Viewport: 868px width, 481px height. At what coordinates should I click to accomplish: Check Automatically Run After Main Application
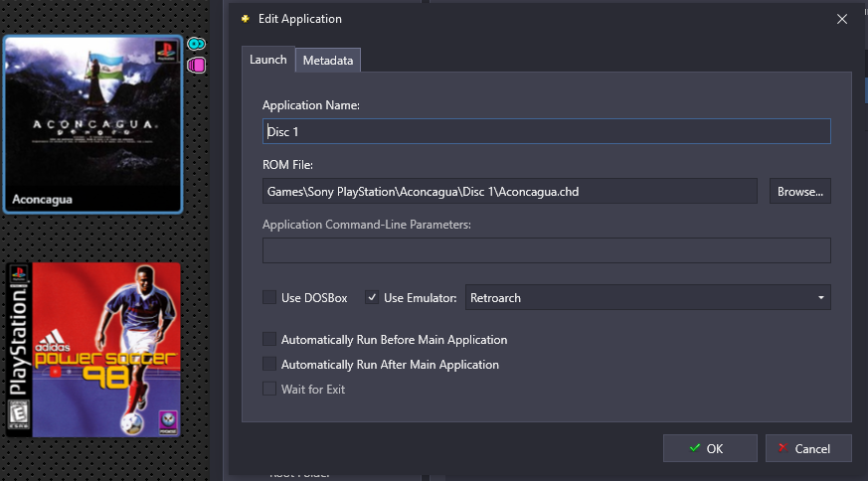(x=269, y=364)
